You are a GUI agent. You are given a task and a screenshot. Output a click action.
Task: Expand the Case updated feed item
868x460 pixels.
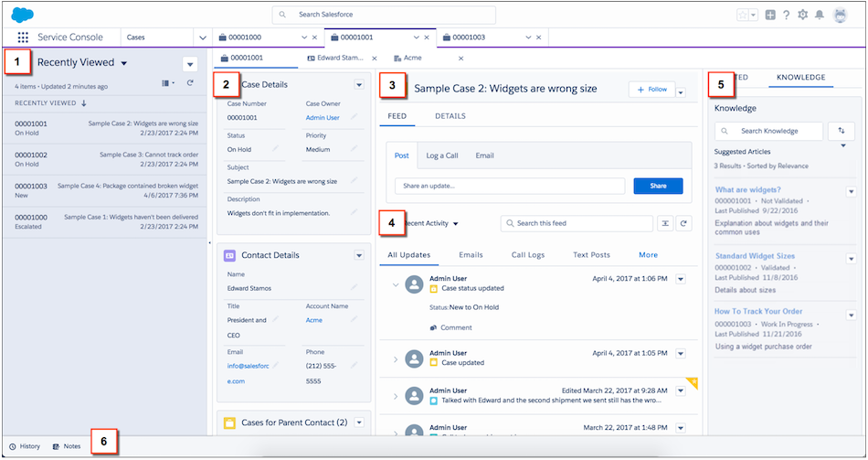[396, 359]
